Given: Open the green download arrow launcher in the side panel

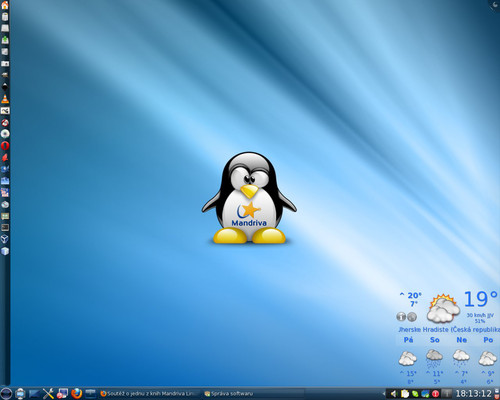Looking at the screenshot, I should pos(5,40).
